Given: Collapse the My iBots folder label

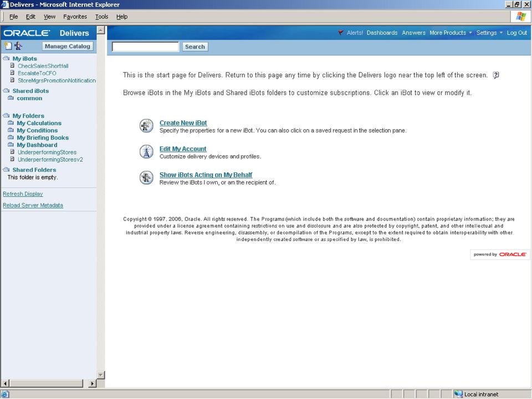Looking at the screenshot, I should pyautogui.click(x=25, y=59).
